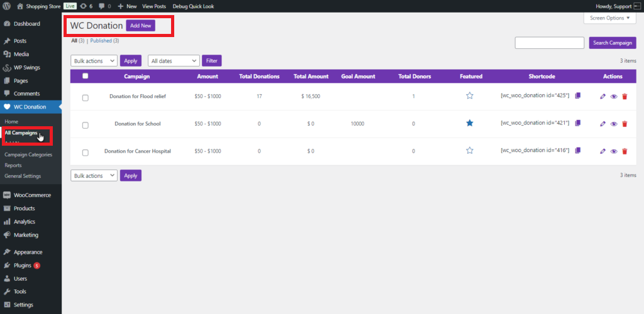Go to WC Donation Home submenu
Screen dimensions: 644x314
pyautogui.click(x=11, y=122)
